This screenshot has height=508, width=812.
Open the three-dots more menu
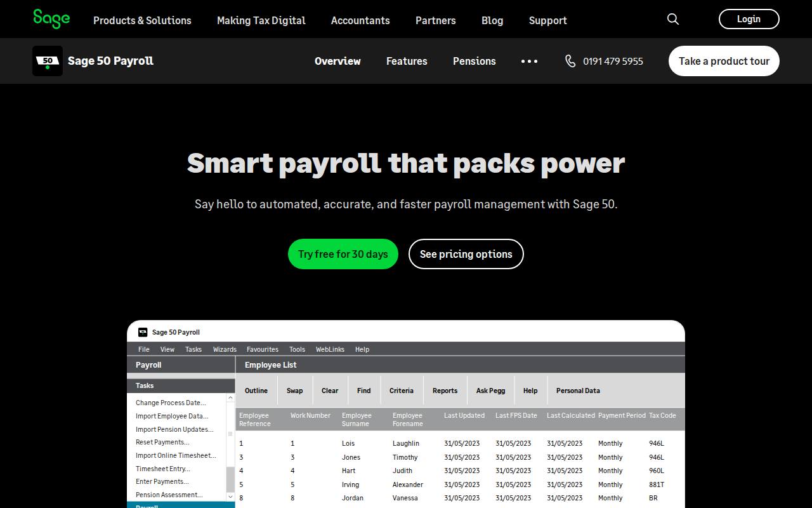[x=529, y=61]
